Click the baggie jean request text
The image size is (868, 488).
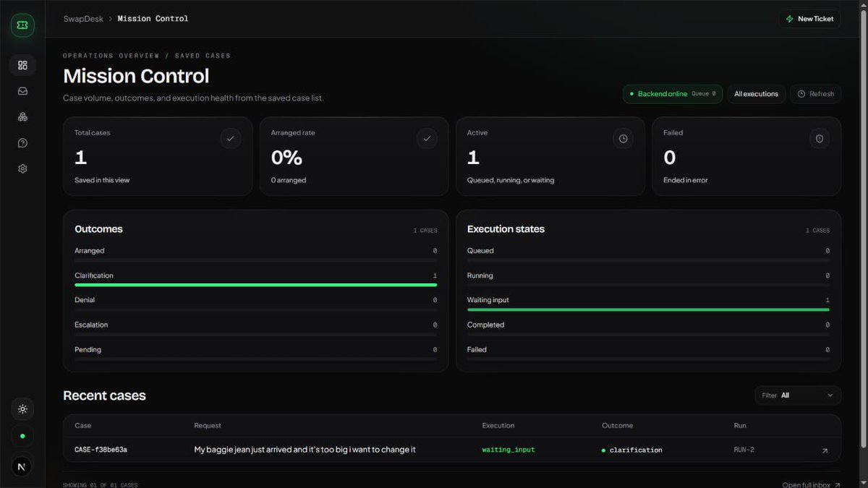(x=305, y=450)
